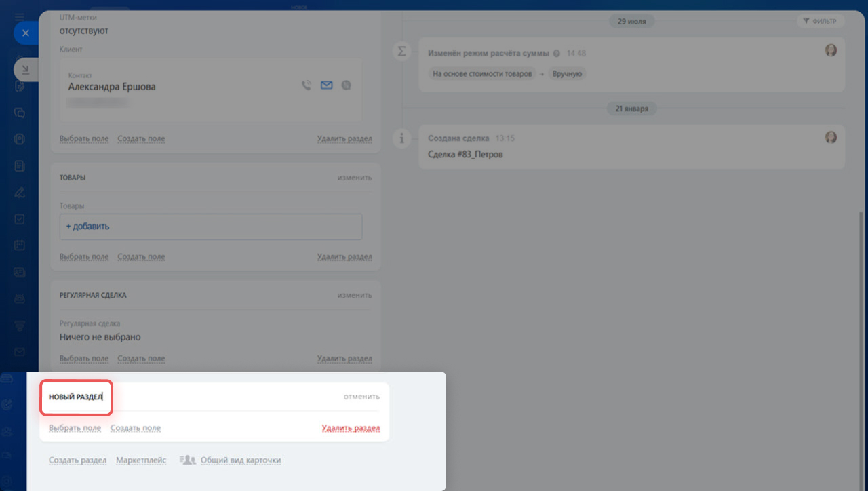Click Ничего не выбрано value
This screenshot has height=491, width=868.
click(x=100, y=337)
